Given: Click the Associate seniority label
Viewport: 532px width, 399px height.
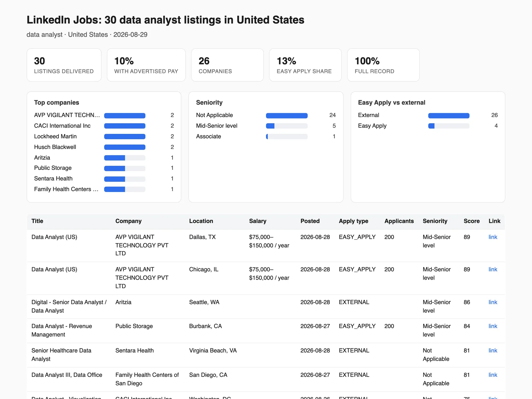Looking at the screenshot, I should [209, 137].
